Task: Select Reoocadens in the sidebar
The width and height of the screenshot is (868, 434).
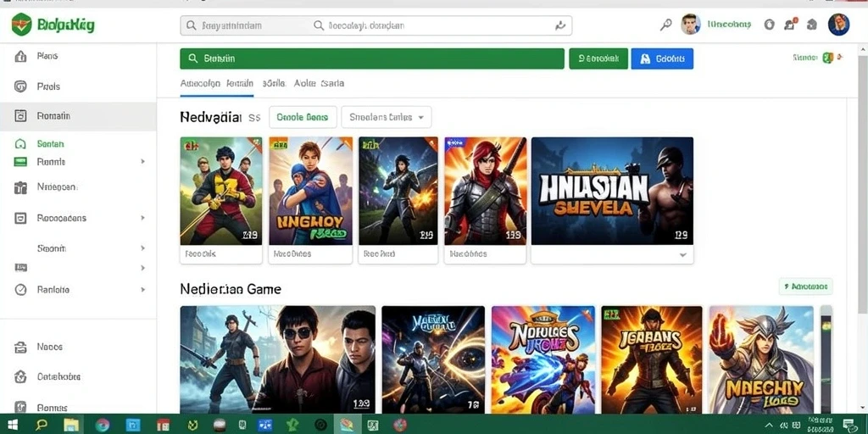Action: coord(61,218)
